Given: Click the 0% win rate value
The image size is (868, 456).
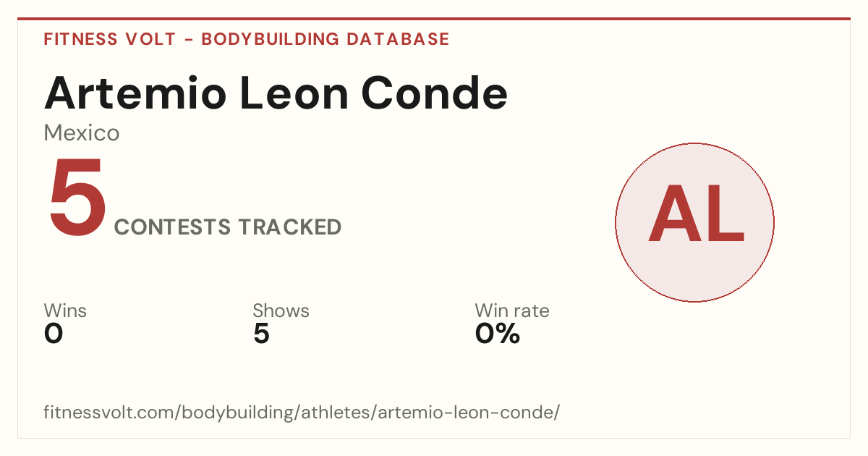Looking at the screenshot, I should 498,334.
